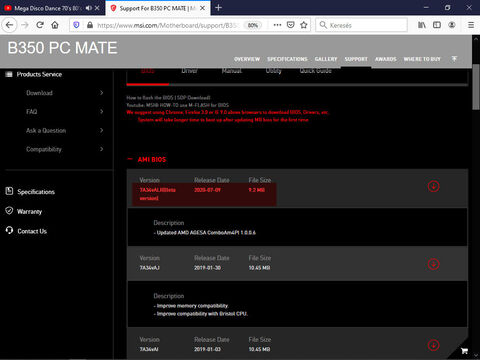Open Firefox account menu

[x=452, y=25]
